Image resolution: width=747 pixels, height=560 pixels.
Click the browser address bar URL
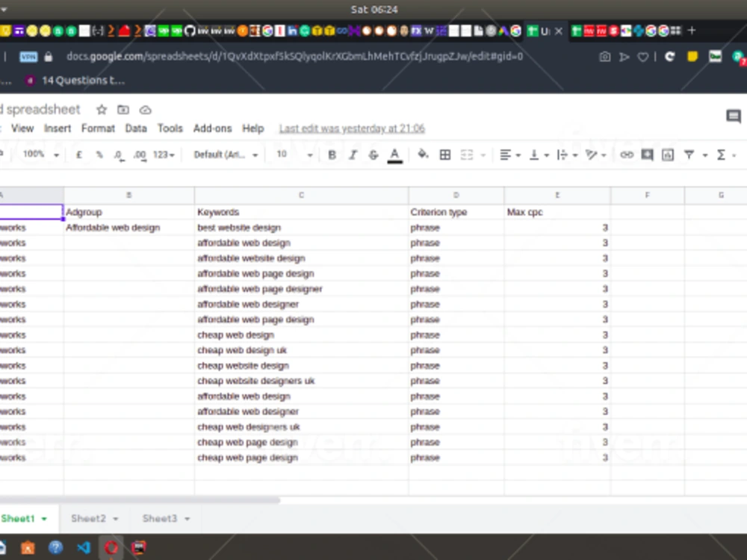(294, 57)
